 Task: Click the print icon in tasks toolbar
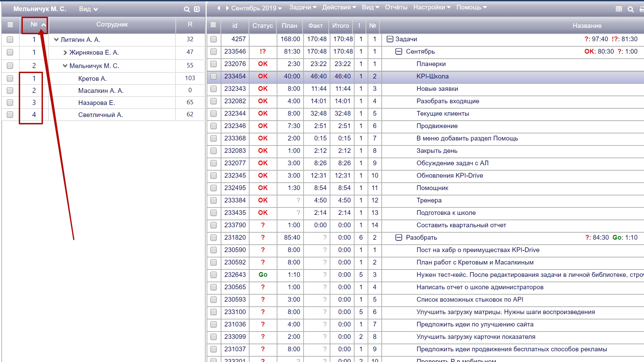(x=642, y=9)
